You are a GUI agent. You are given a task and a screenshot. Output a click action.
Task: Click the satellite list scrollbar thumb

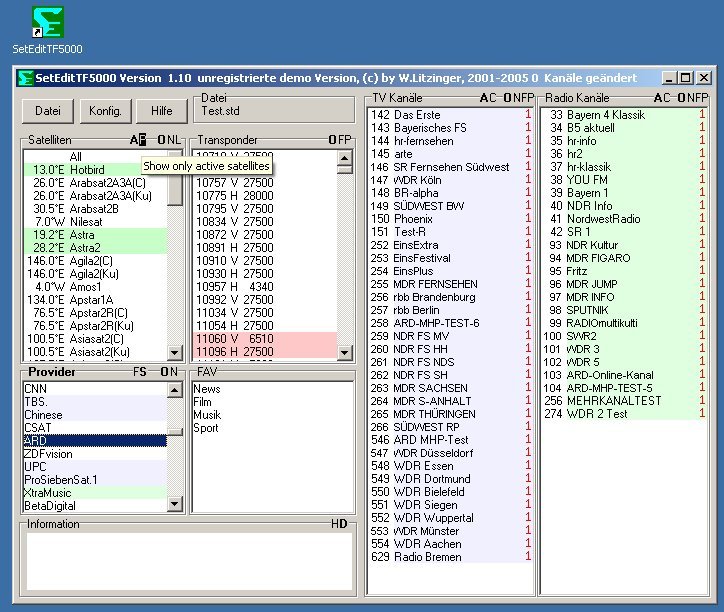tap(175, 189)
